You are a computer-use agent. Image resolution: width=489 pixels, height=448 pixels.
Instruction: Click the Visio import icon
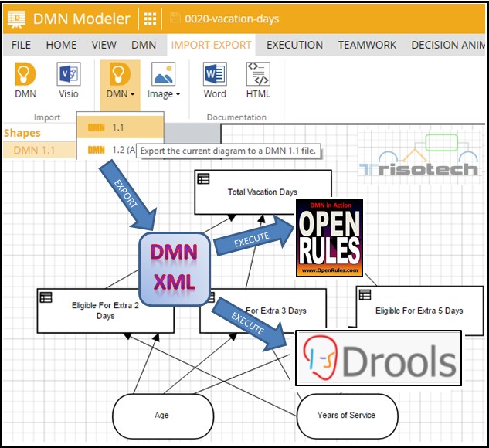click(68, 76)
